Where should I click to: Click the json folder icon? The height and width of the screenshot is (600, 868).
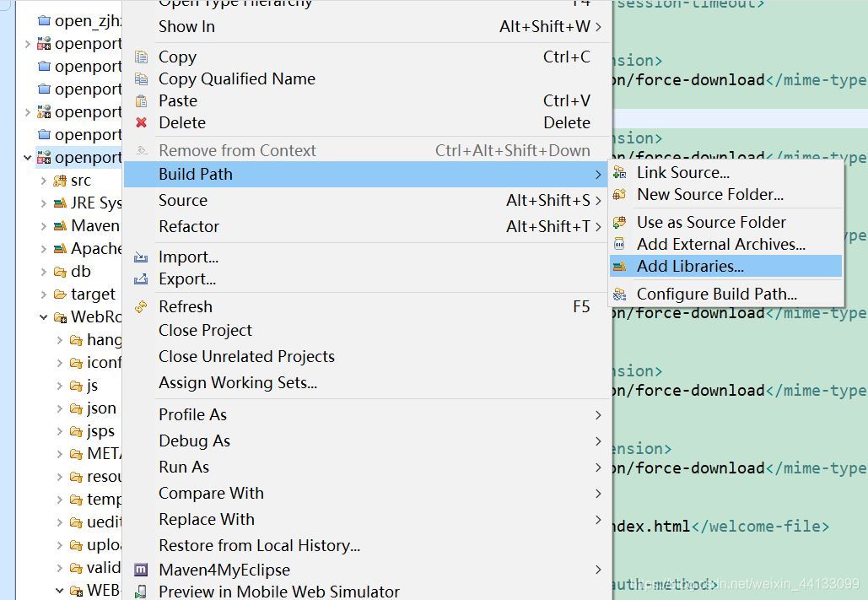(x=76, y=408)
